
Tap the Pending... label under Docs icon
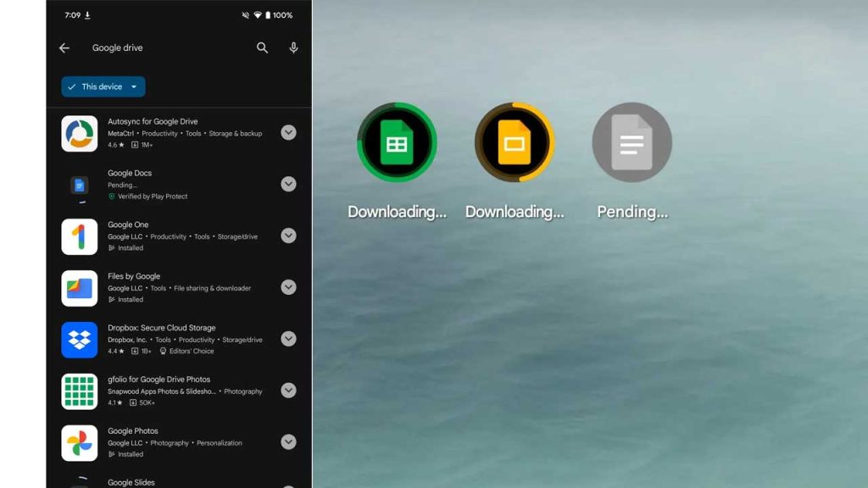click(x=632, y=212)
